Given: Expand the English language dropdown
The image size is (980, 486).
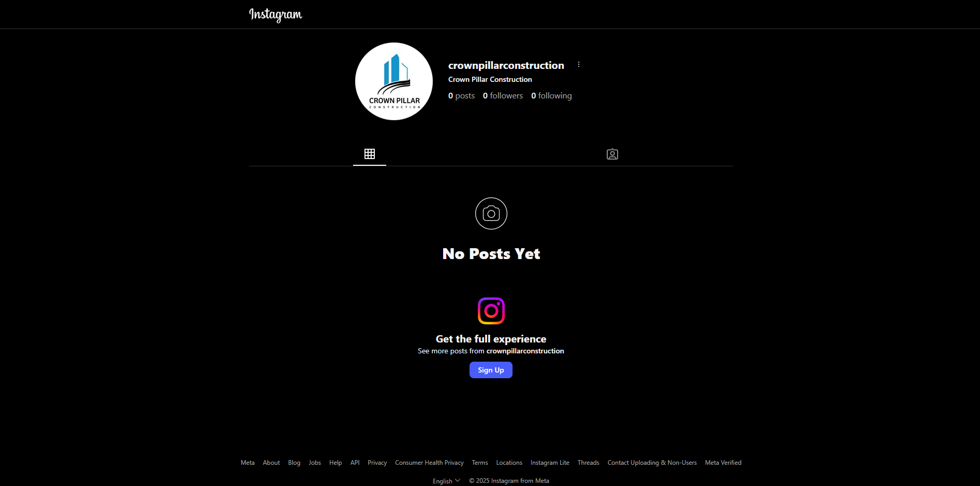Looking at the screenshot, I should 446,481.
